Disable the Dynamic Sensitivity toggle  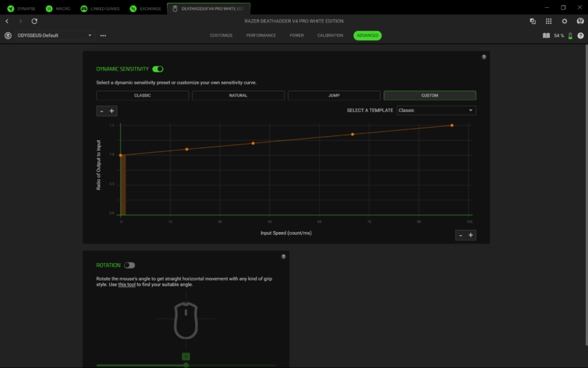[158, 69]
